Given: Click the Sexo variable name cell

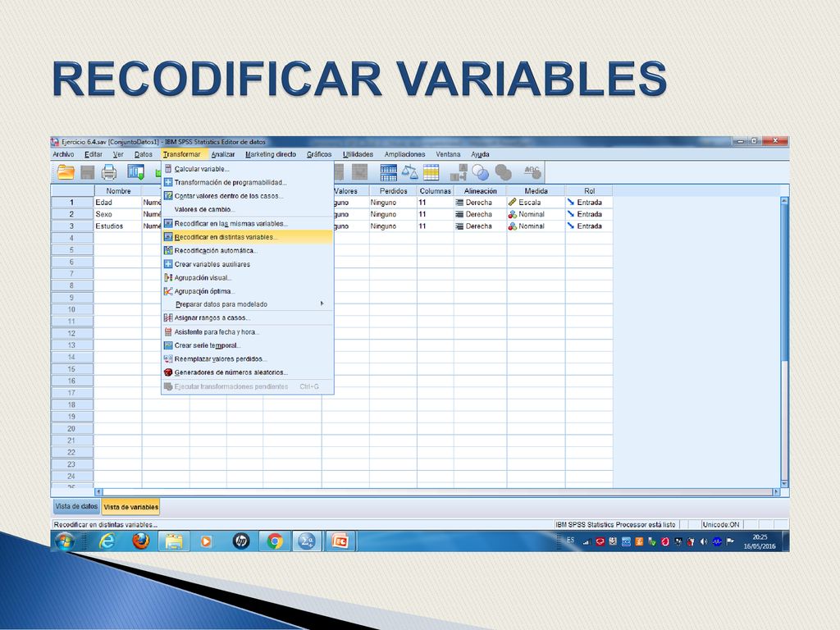Looking at the screenshot, I should 118,214.
